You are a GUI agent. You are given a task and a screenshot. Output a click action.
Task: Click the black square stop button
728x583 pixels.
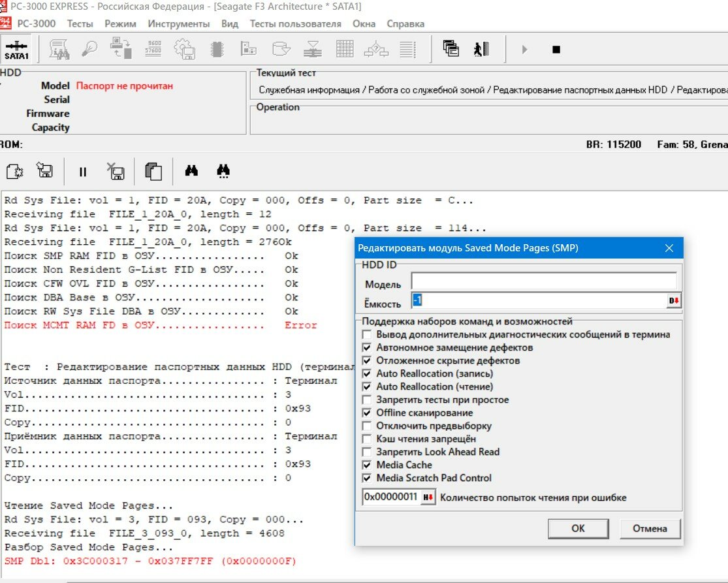(556, 49)
